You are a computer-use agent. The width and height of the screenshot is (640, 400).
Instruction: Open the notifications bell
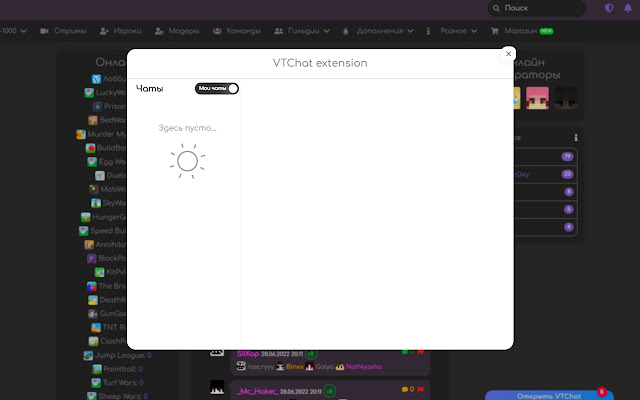pyautogui.click(x=628, y=8)
